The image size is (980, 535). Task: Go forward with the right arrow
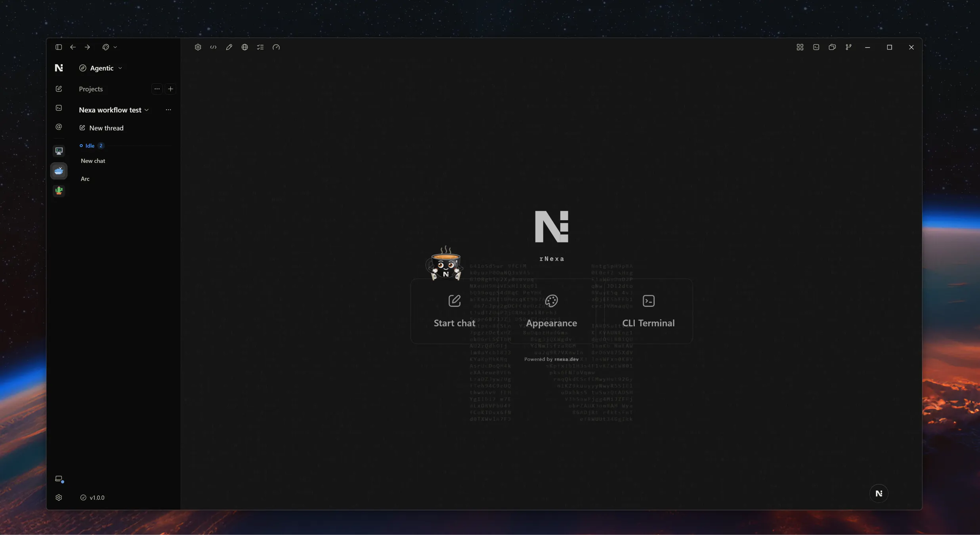(87, 47)
